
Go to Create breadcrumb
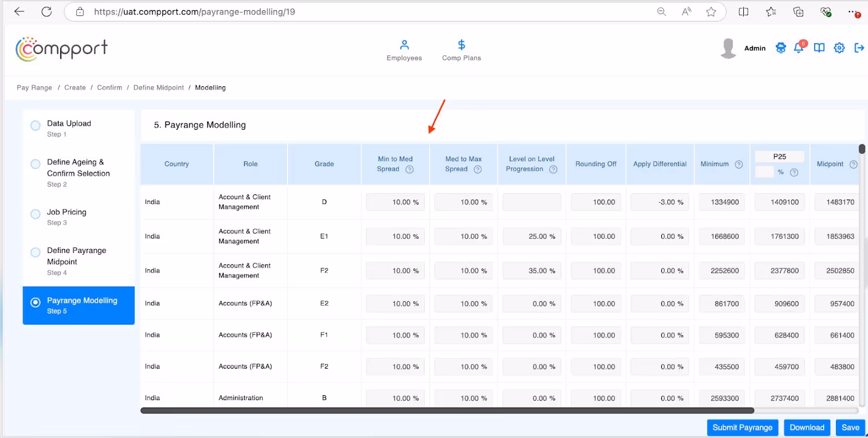75,87
